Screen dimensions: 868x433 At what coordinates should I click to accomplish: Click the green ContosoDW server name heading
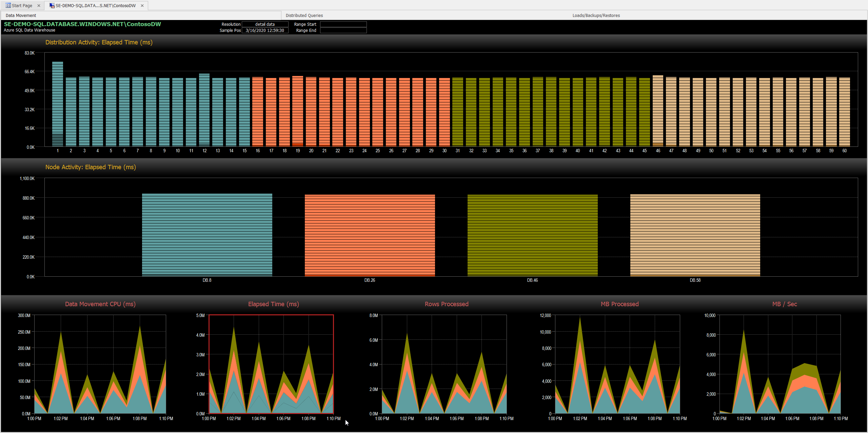click(x=82, y=24)
